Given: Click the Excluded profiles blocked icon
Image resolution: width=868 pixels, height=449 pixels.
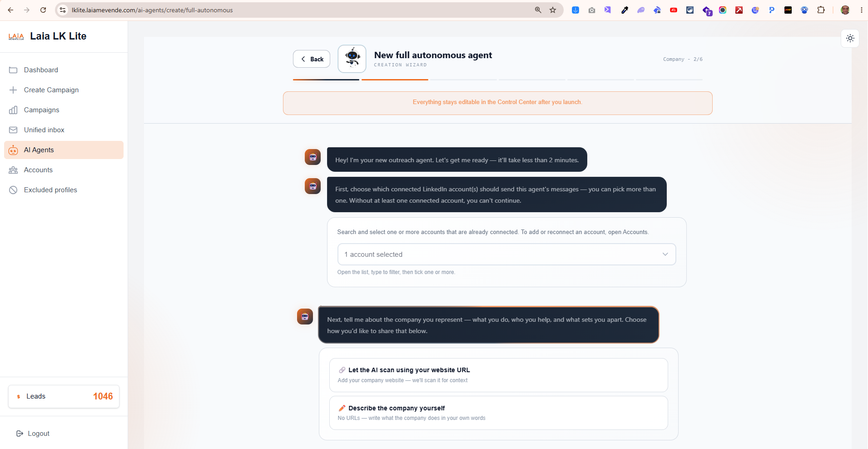Looking at the screenshot, I should click(13, 190).
